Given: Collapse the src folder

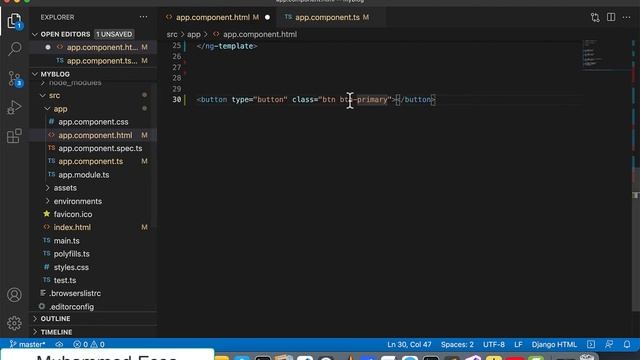Looking at the screenshot, I should coord(43,96).
